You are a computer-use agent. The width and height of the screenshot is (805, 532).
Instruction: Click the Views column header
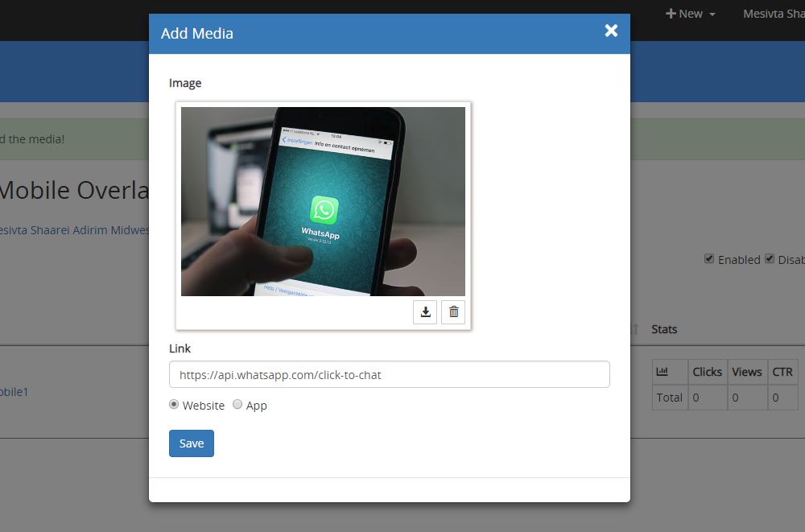(x=746, y=372)
